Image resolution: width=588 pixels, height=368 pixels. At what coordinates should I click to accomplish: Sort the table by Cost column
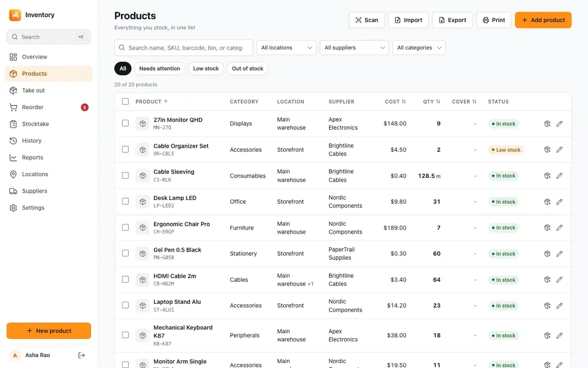[395, 102]
